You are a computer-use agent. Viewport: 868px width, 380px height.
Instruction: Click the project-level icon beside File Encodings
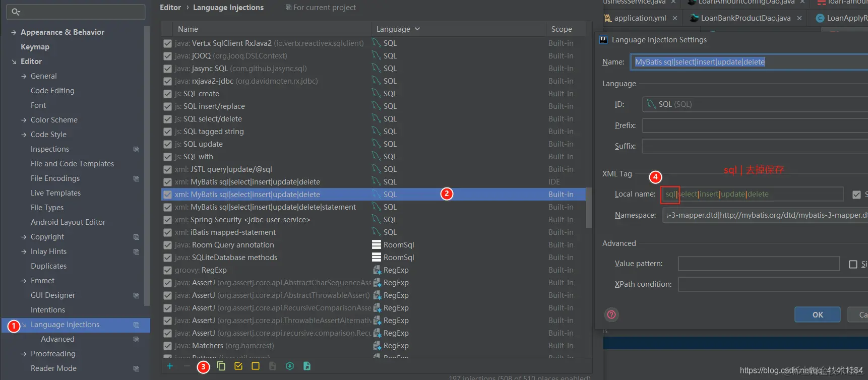pyautogui.click(x=136, y=178)
